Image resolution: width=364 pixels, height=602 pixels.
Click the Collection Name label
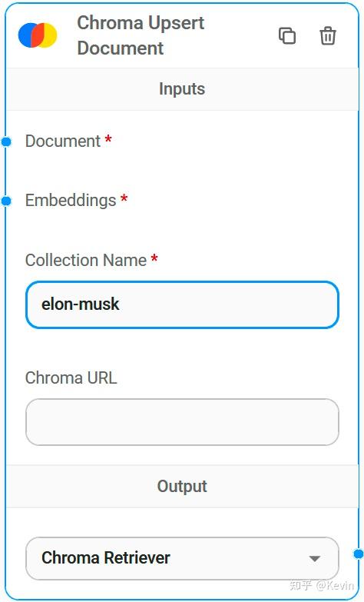[x=86, y=261]
